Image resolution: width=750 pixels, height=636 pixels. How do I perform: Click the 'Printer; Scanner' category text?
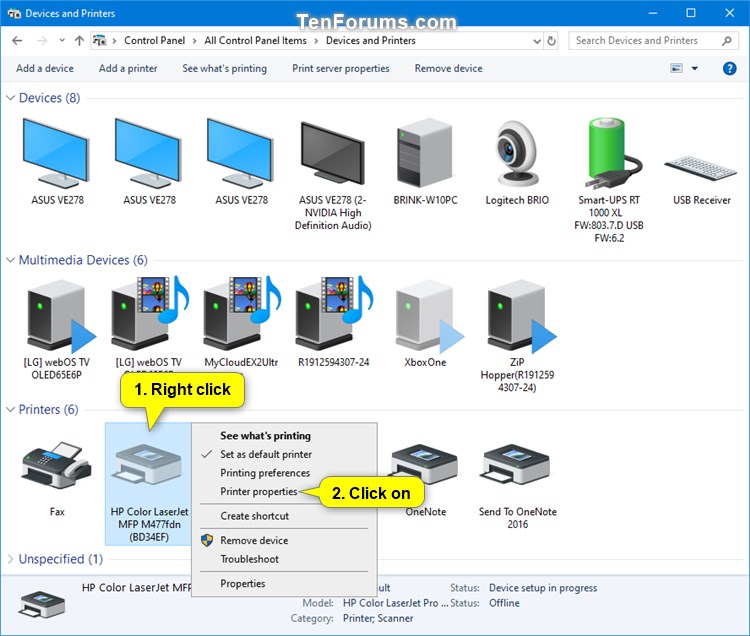(x=378, y=618)
